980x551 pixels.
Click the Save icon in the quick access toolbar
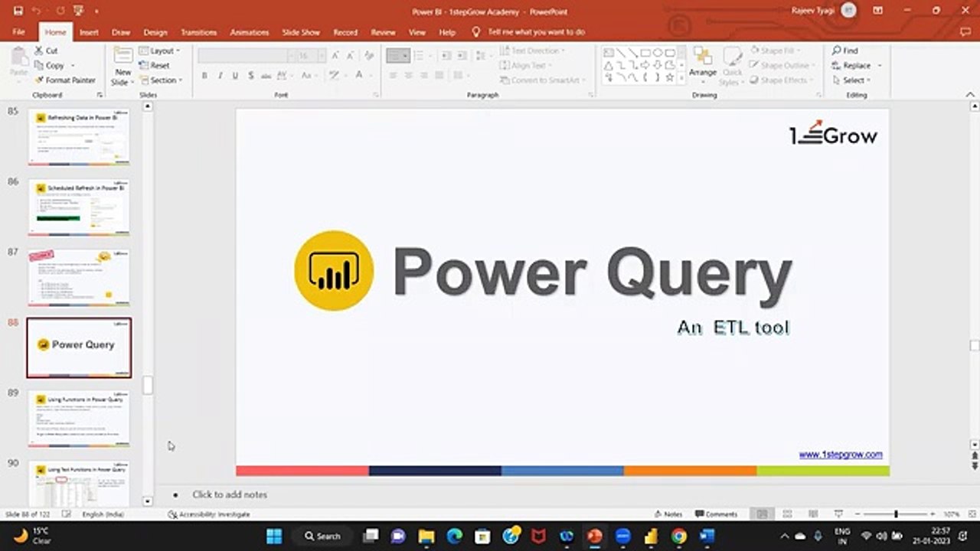point(18,11)
